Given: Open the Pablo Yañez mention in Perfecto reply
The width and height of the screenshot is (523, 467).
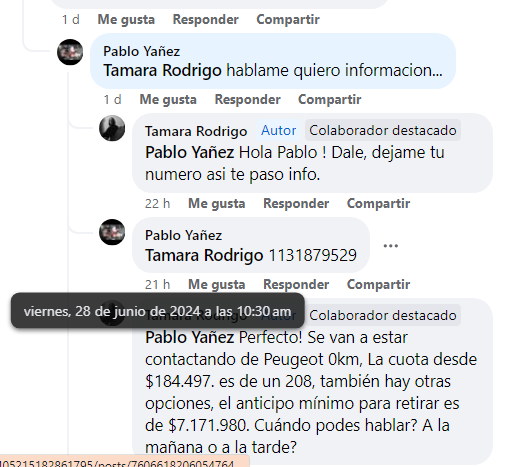Looking at the screenshot, I should [189, 337].
